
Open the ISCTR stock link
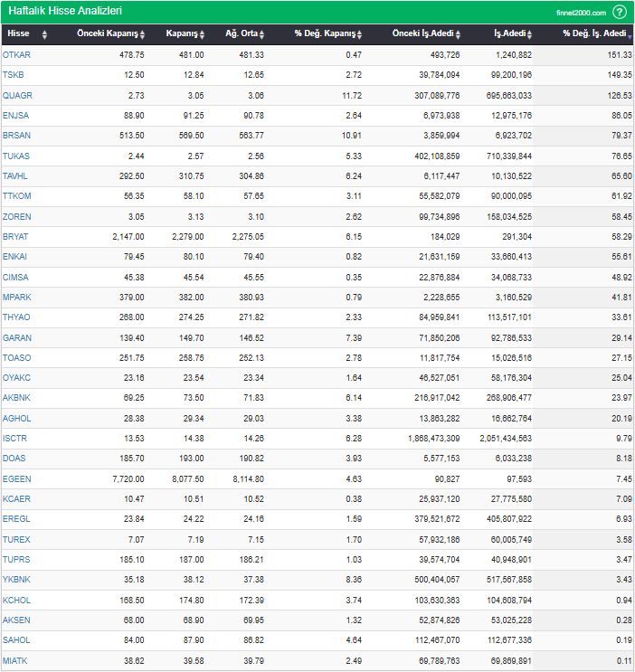(x=15, y=439)
